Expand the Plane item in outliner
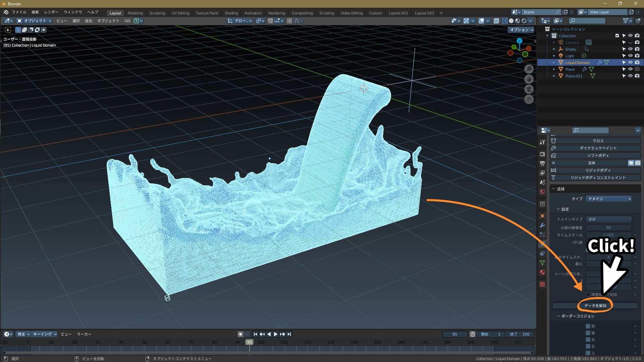 coord(554,69)
